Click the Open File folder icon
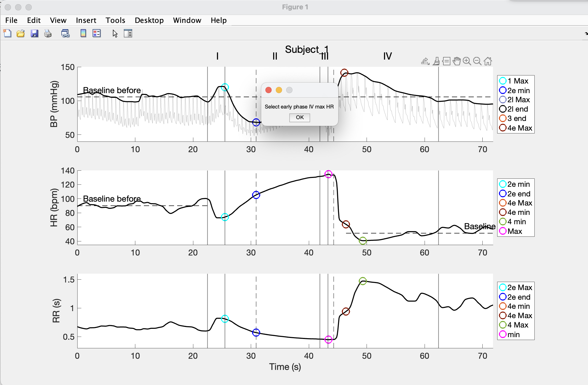Screen dimensions: 588x385 [21, 34]
